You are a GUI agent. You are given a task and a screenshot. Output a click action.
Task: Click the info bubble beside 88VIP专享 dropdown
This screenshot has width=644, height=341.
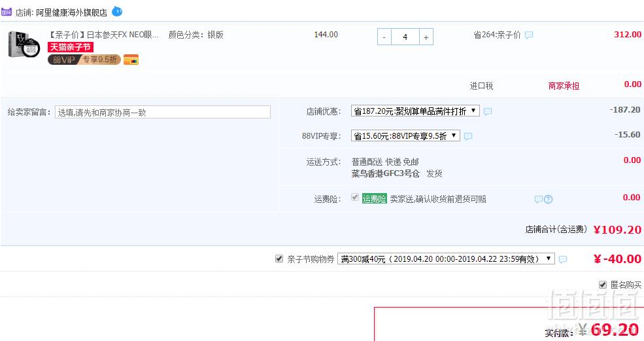coord(468,136)
